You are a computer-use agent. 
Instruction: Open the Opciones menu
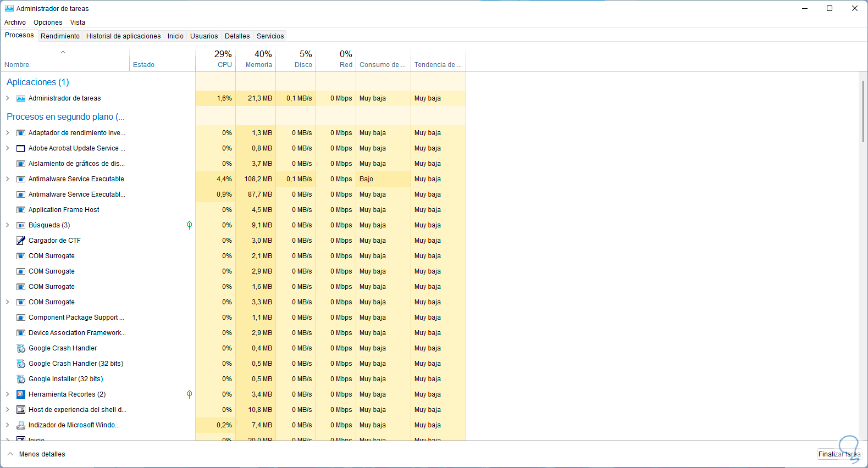48,23
